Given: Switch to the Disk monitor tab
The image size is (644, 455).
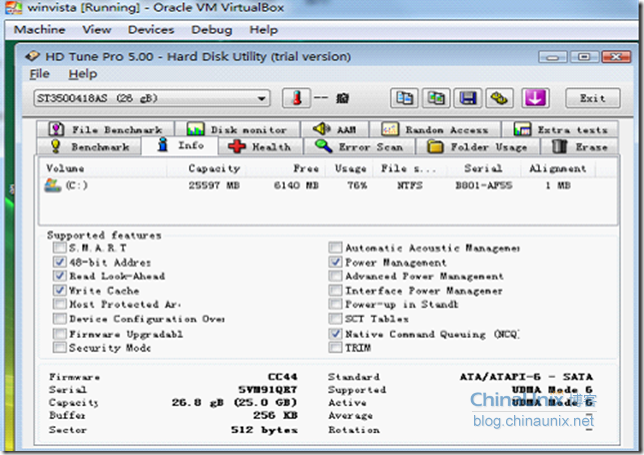Looking at the screenshot, I should (237, 130).
